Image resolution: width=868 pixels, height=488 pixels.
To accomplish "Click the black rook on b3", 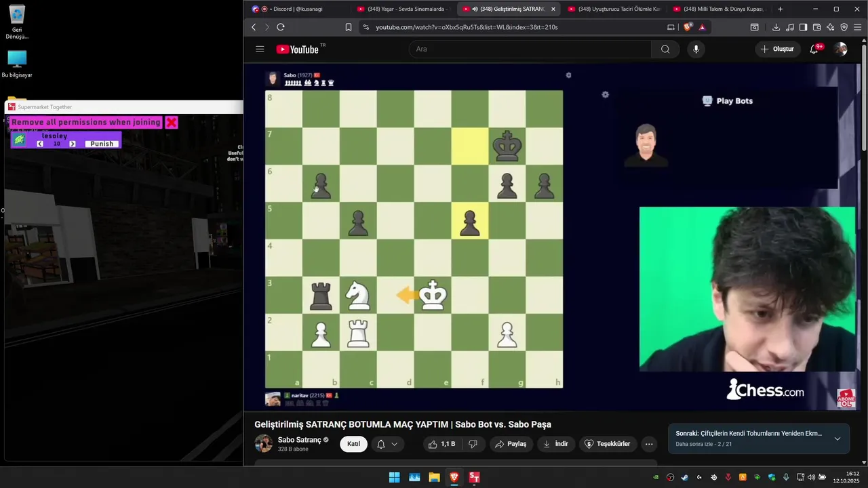I will (x=321, y=295).
